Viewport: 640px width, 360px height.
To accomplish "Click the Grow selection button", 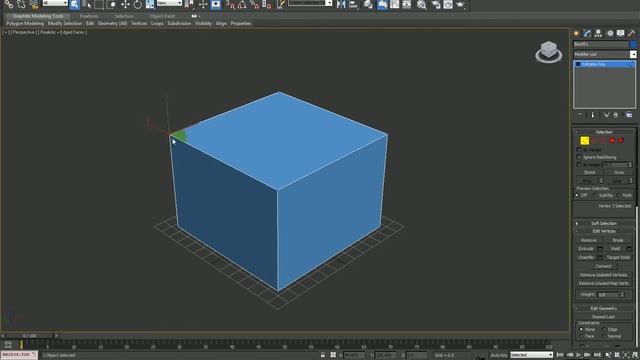I will pos(619,173).
